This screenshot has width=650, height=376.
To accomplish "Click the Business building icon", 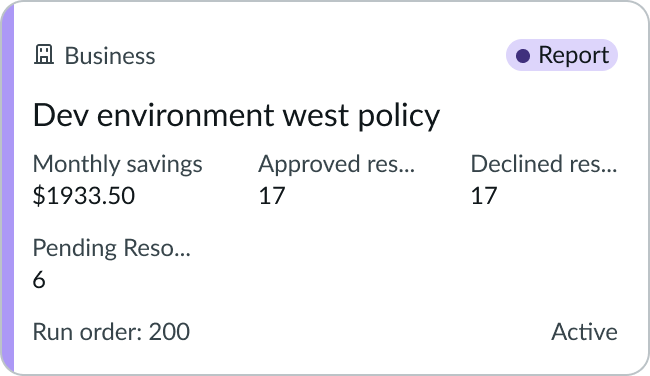I will click(x=44, y=55).
